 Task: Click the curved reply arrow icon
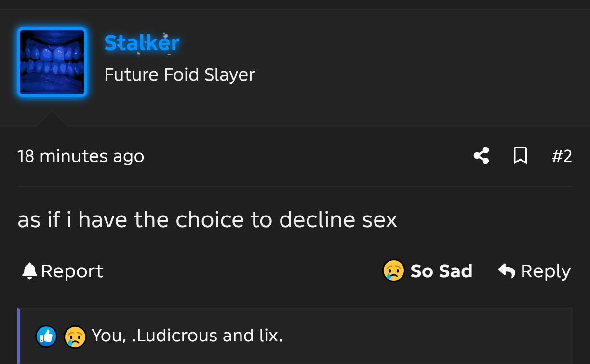[507, 271]
